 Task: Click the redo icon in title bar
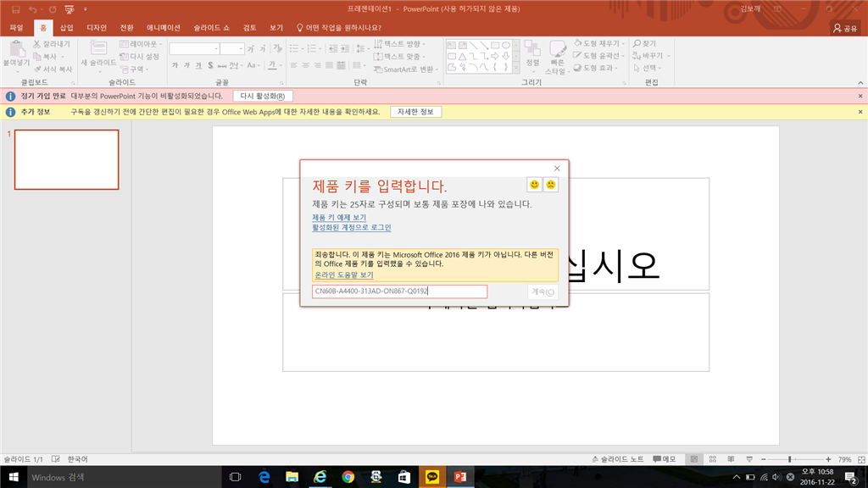click(x=53, y=9)
